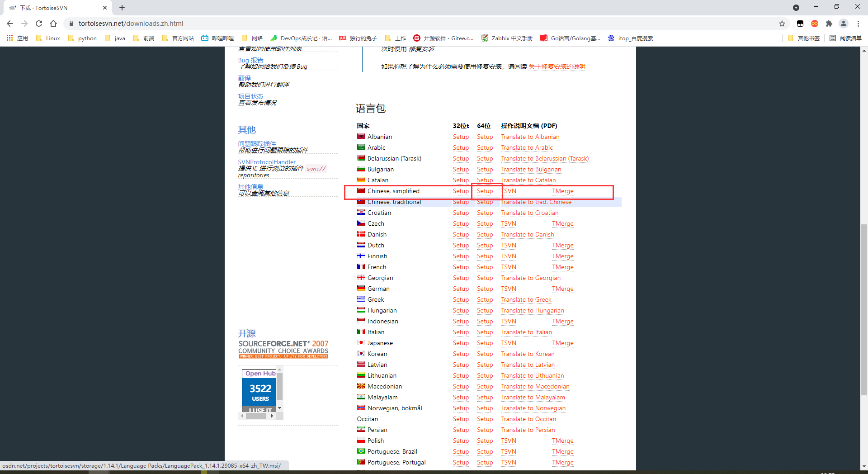The image size is (868, 474).
Task: Open the 其他信息 sidebar link
Action: pos(250,187)
